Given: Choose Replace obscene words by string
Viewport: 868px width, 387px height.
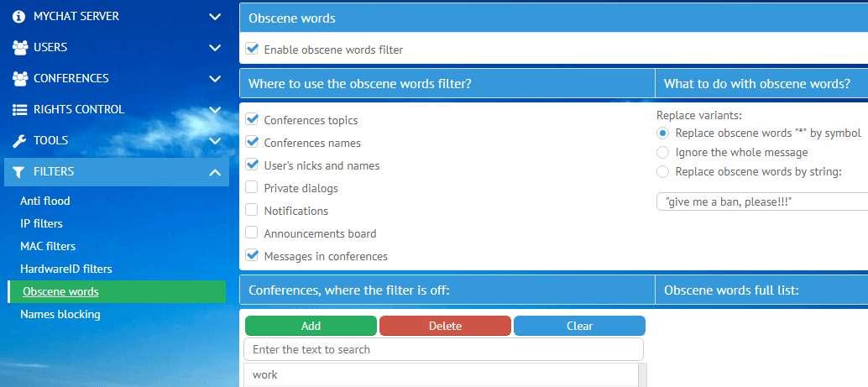Looking at the screenshot, I should [663, 172].
